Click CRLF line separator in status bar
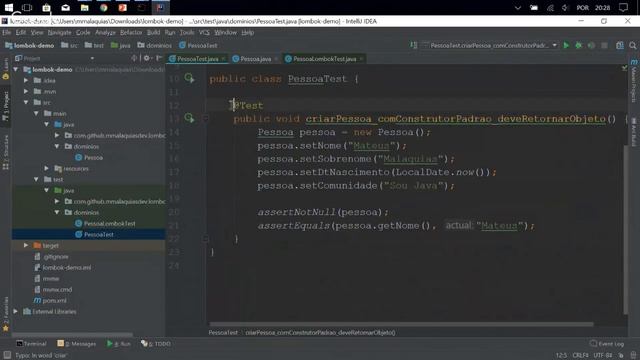 click(x=580, y=355)
